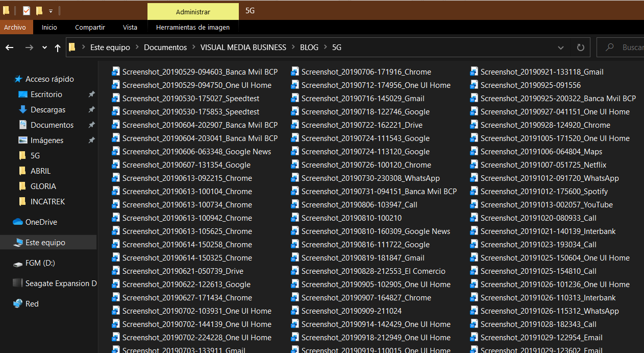This screenshot has width=644, height=353.
Task: Open the Archivo menu
Action: point(15,28)
